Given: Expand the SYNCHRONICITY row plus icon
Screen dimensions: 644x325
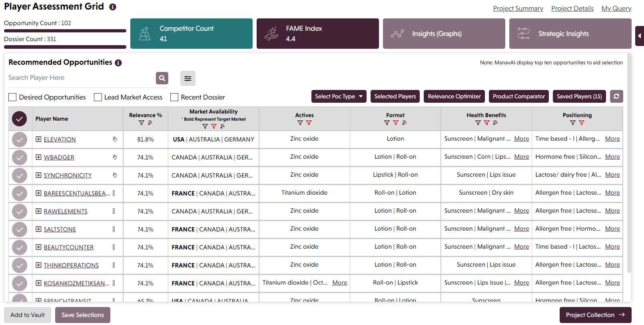Looking at the screenshot, I should point(38,175).
